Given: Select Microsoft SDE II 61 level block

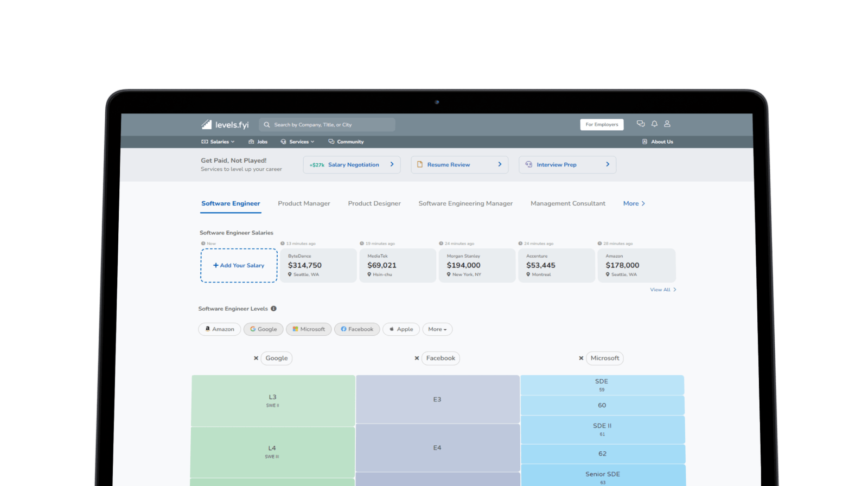Looking at the screenshot, I should click(603, 430).
